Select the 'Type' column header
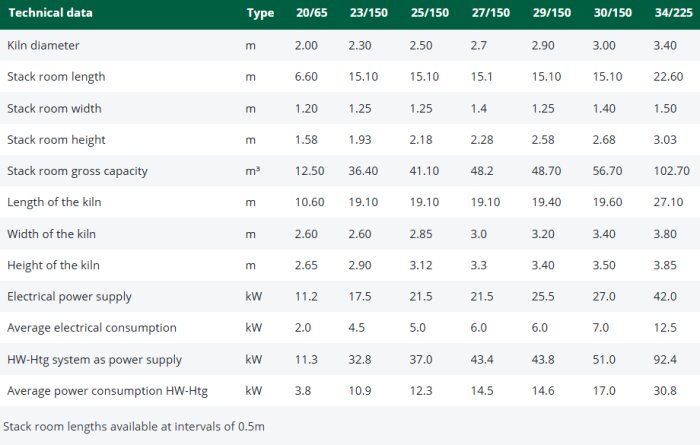Viewport: 700px width, 445px height. [260, 13]
